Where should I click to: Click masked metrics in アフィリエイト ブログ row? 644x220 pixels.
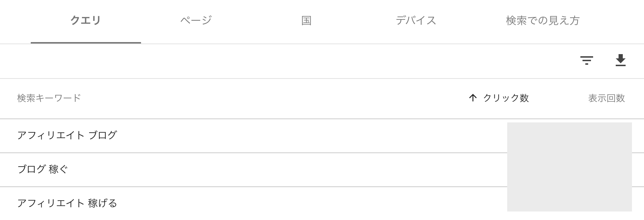[569, 138]
